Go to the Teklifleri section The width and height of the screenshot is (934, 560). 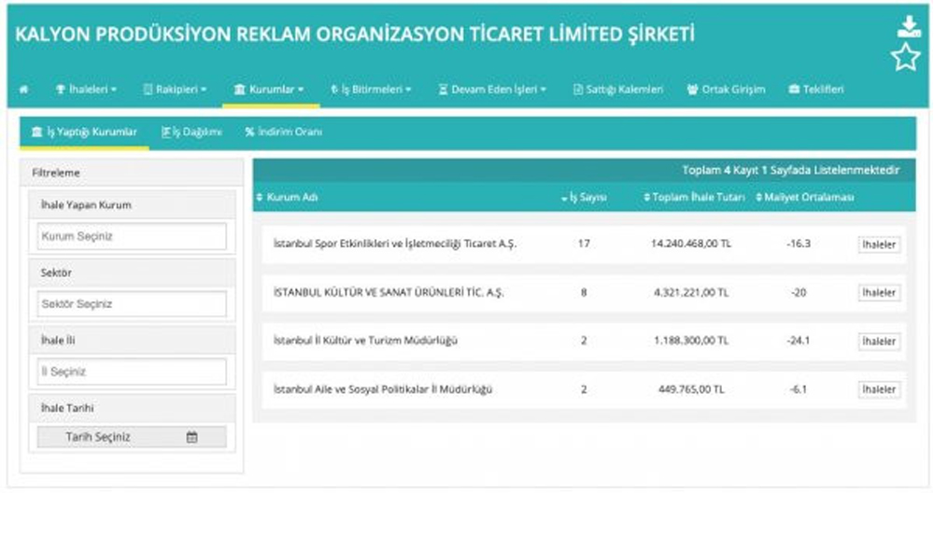(x=815, y=90)
